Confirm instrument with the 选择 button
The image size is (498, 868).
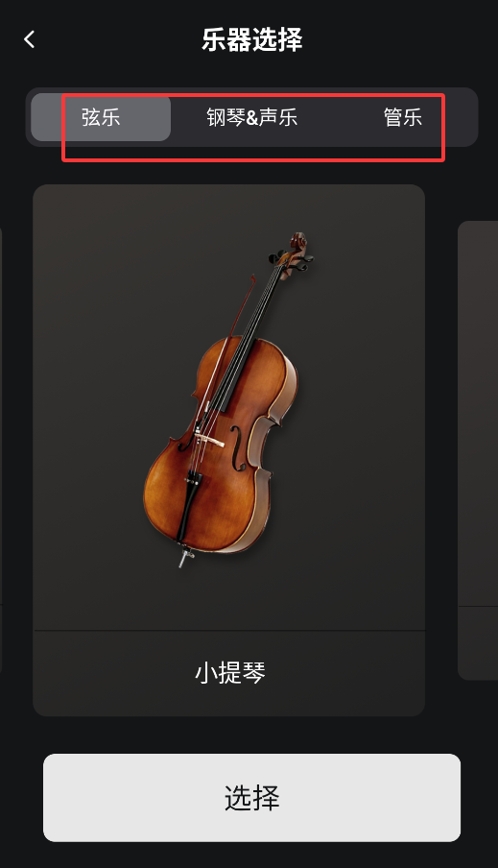point(251,797)
